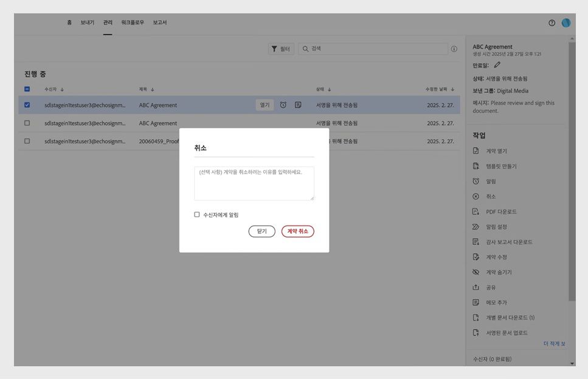Click 알림 clock icon in actions
Image resolution: width=588 pixels, height=379 pixels.
pos(476,181)
